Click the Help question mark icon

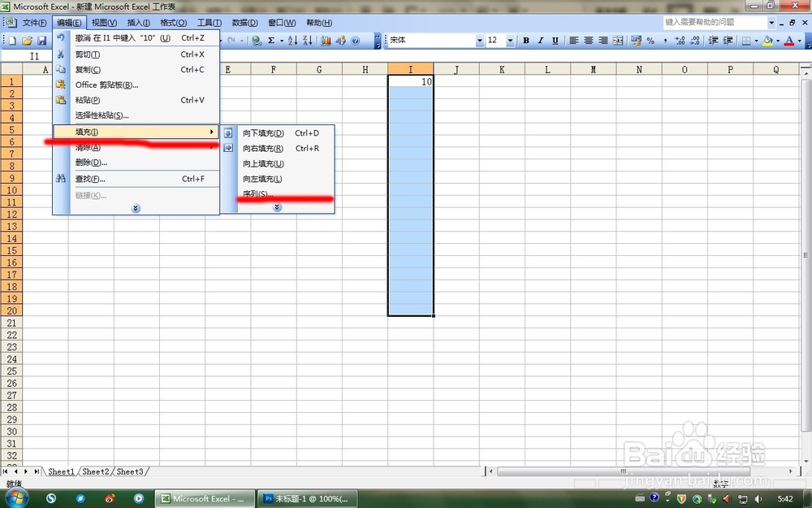(x=356, y=41)
